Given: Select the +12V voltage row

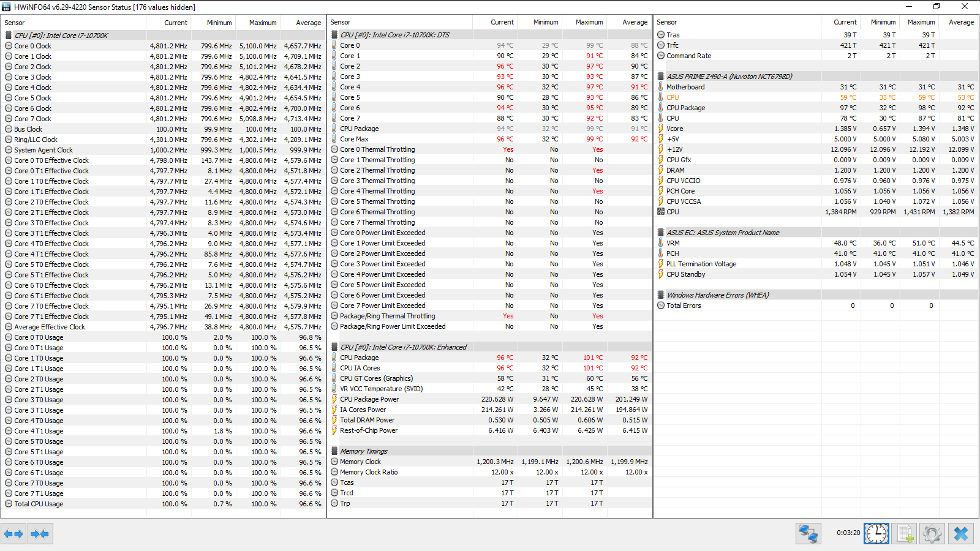Looking at the screenshot, I should (x=816, y=149).
